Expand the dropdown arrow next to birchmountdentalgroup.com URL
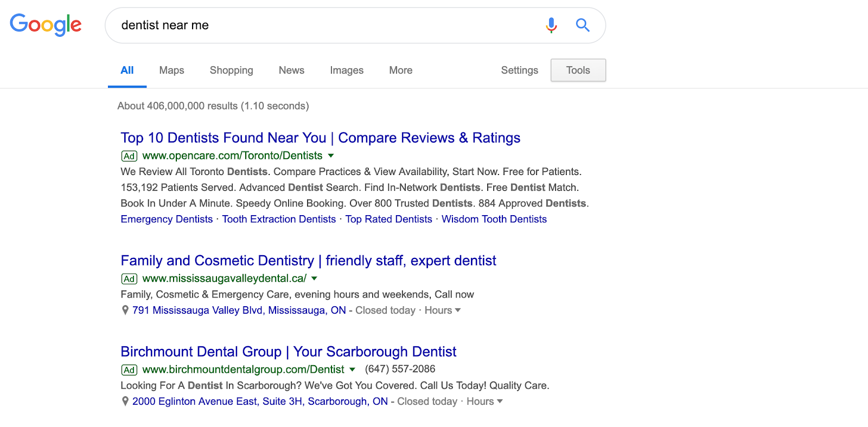The image size is (868, 427). (352, 370)
